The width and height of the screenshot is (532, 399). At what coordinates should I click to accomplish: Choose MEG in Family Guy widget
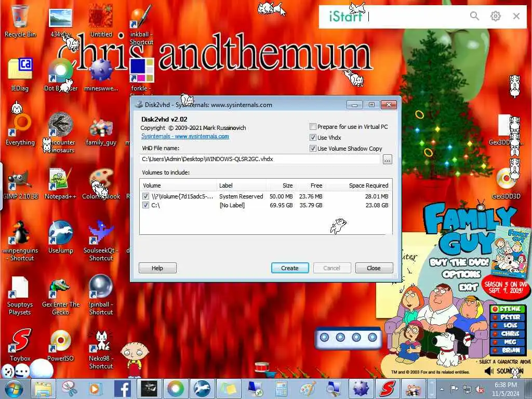pos(508,342)
